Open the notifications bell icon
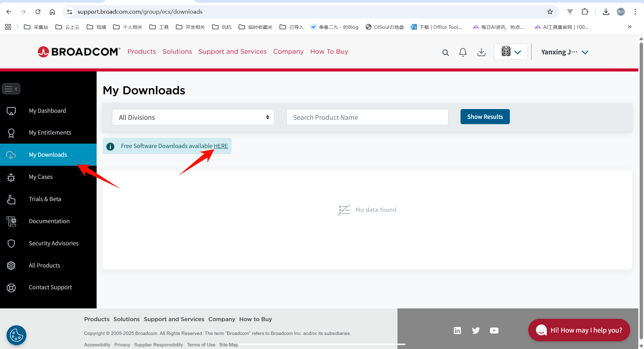This screenshot has height=349, width=644. coord(463,52)
